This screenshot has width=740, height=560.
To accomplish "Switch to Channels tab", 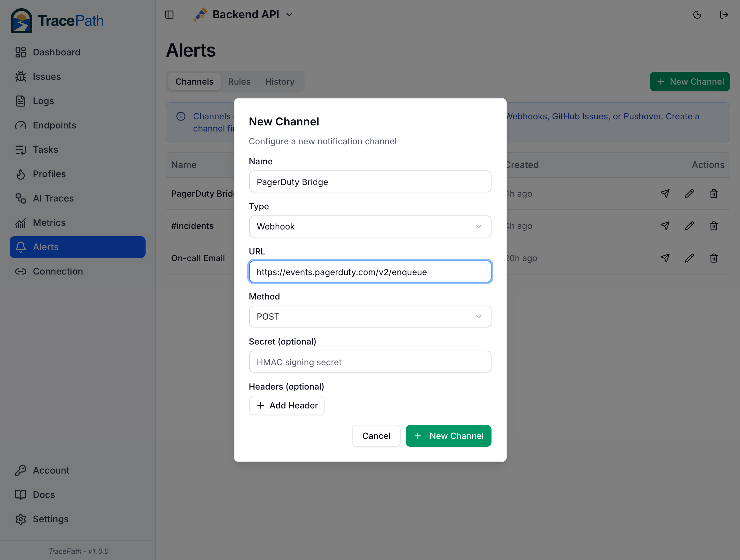I will coord(194,82).
